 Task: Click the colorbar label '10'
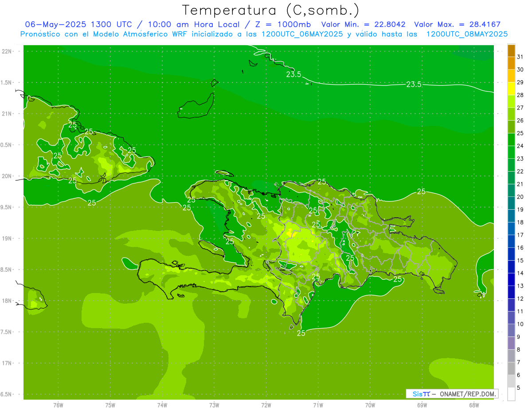pos(520,324)
